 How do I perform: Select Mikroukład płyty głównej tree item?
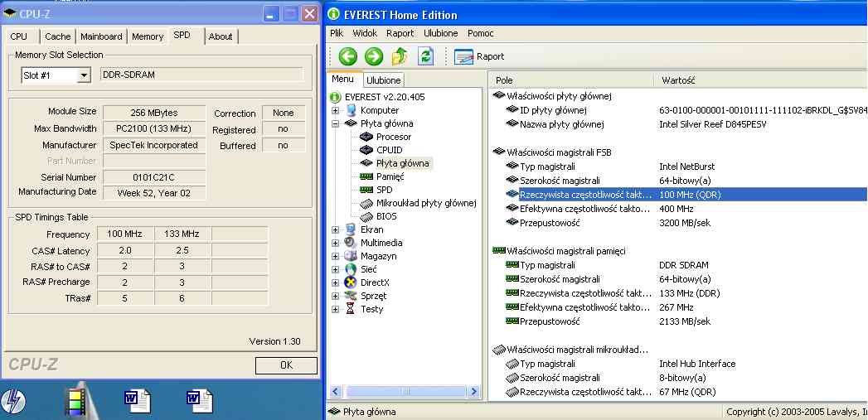[x=425, y=203]
